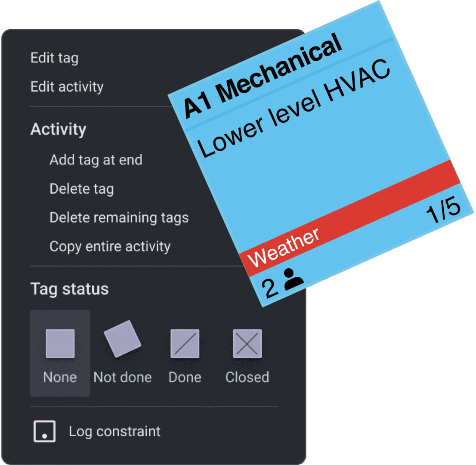Click the A1 Mechanical tag title
476x465 pixels.
click(x=263, y=77)
